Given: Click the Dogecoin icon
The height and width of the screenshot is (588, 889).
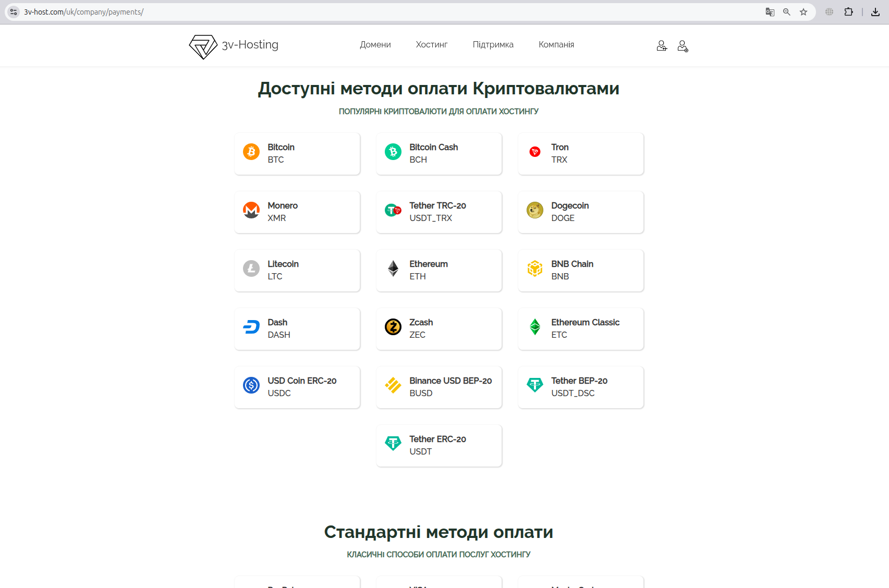Looking at the screenshot, I should [535, 210].
